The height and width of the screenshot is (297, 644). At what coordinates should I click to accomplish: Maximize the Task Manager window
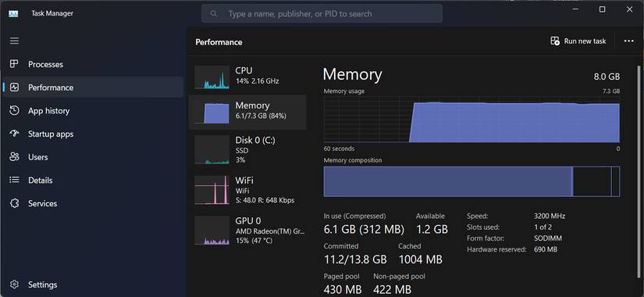pyautogui.click(x=602, y=9)
